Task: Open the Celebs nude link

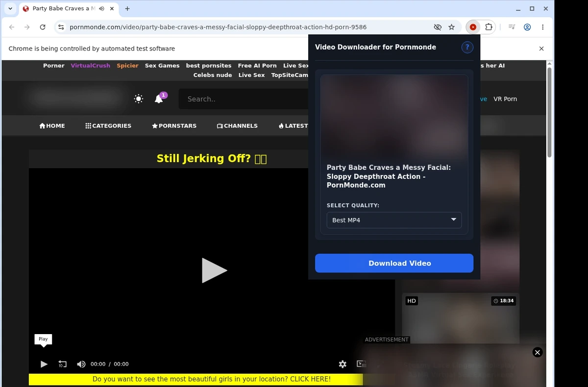Action: (213, 75)
